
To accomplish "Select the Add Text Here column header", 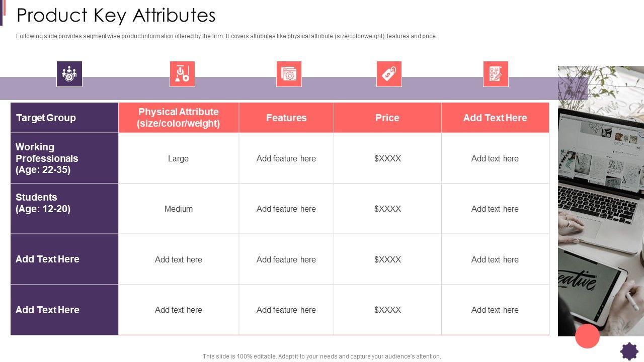I will point(495,118).
